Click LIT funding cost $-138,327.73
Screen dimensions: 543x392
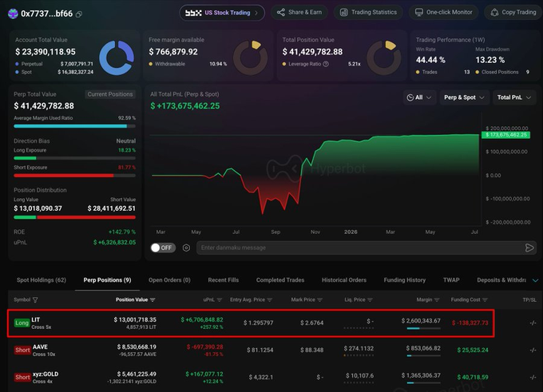pyautogui.click(x=470, y=323)
